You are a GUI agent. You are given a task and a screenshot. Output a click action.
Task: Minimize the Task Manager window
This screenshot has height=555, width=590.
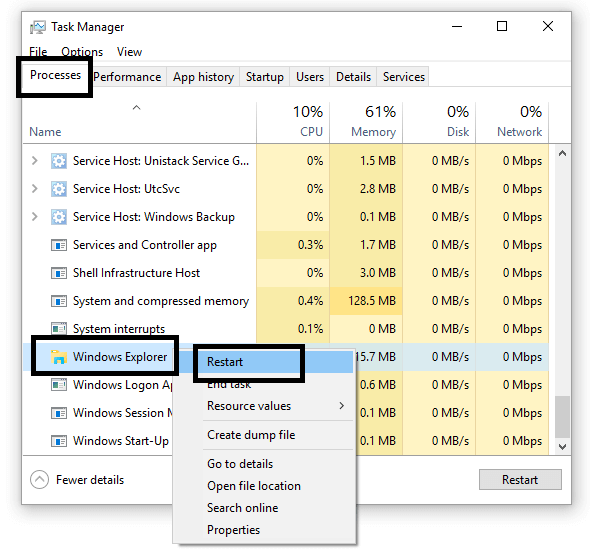(457, 26)
